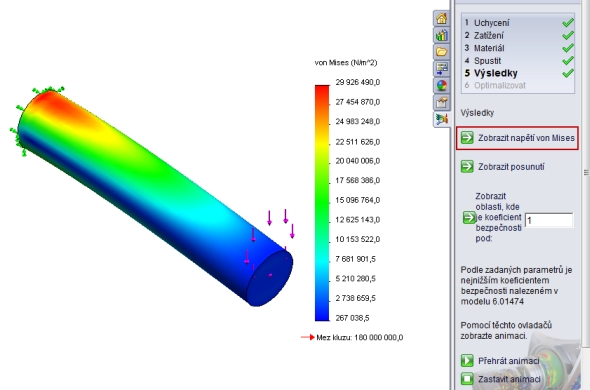The image size is (590, 390).
Task: Select the SimulationXpress results tab icon
Action: 441,119
